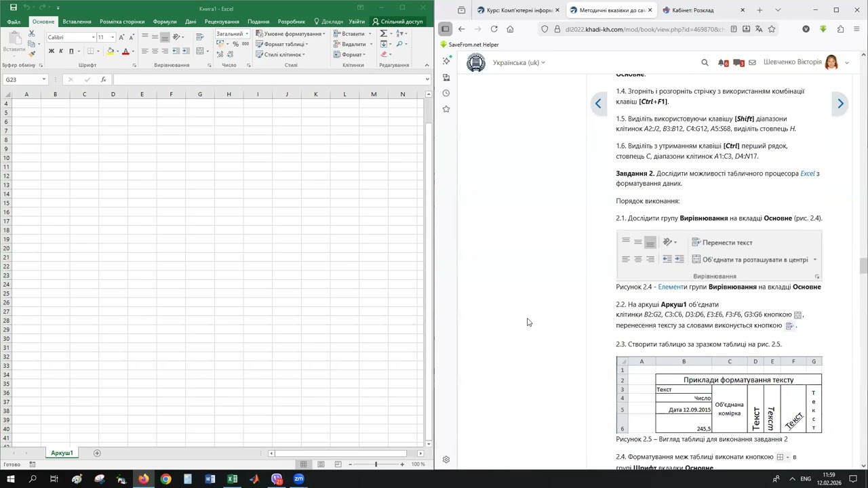The height and width of the screenshot is (488, 868).
Task: Increase font size with large A icon
Action: click(122, 37)
